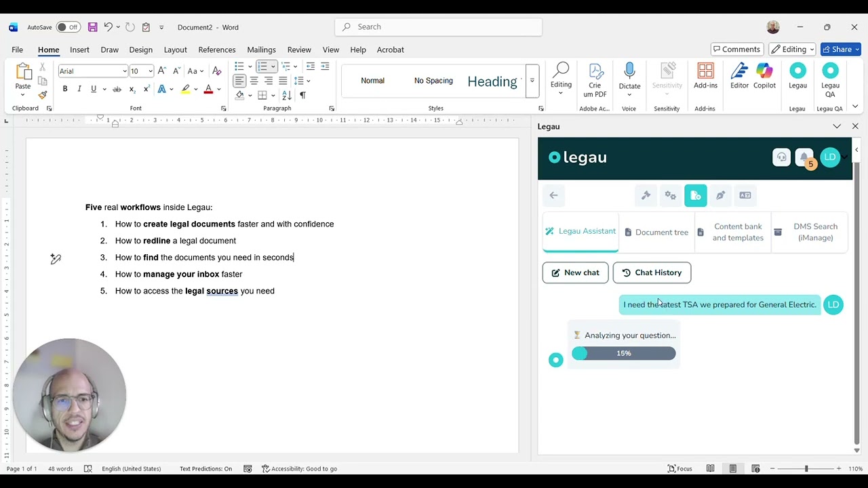Viewport: 868px width, 488px height.
Task: Toggle Center alignment
Action: pos(254,81)
